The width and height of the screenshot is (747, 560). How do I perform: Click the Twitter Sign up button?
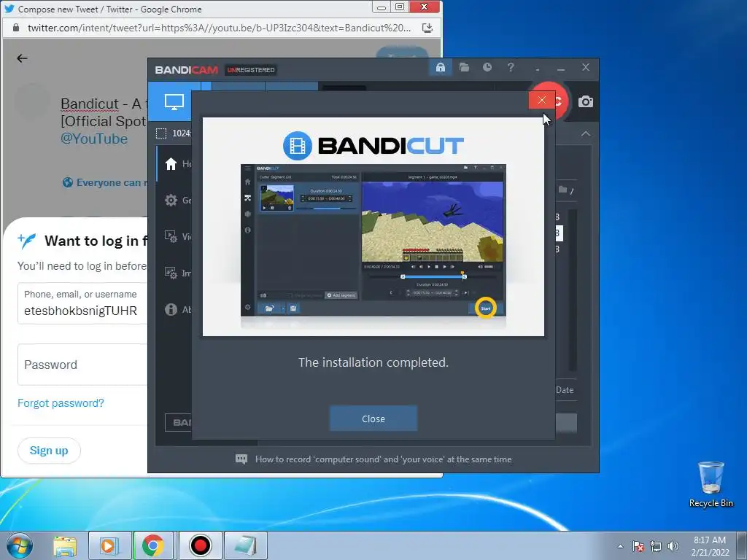coord(49,450)
